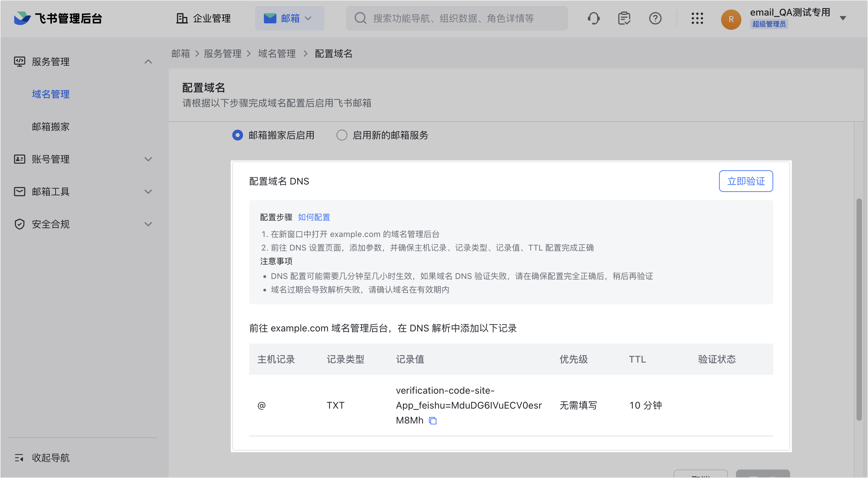Click the TTL column header
This screenshot has height=478, width=868.
click(637, 359)
